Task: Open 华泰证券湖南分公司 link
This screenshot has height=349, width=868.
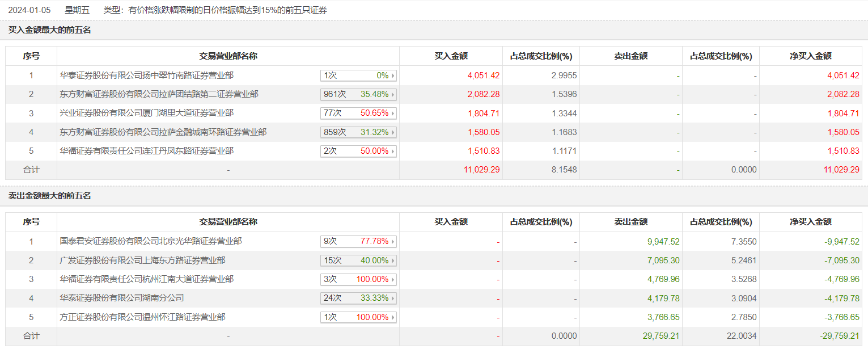Action: point(122,298)
